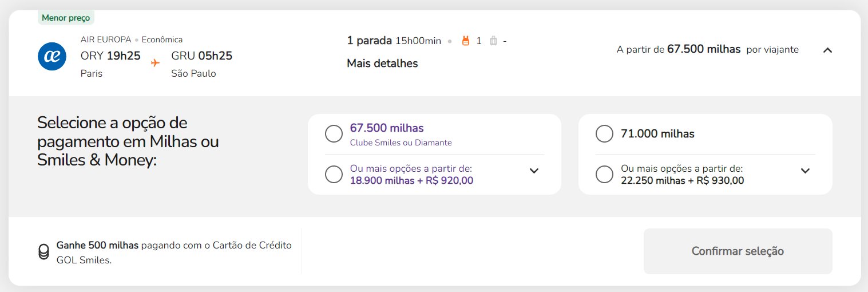The width and height of the screenshot is (868, 292).
Task: Click the gray checked luggage icon
Action: pos(494,41)
